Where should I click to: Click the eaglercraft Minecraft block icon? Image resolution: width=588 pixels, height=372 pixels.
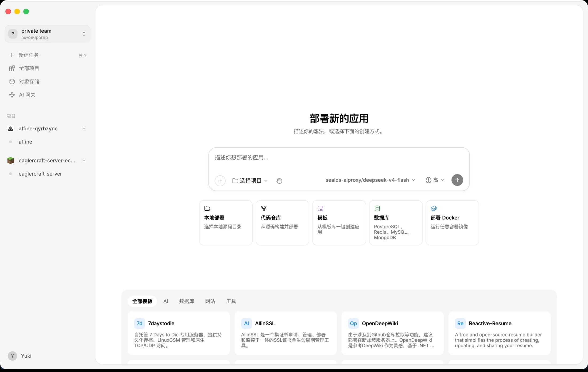[x=10, y=161]
